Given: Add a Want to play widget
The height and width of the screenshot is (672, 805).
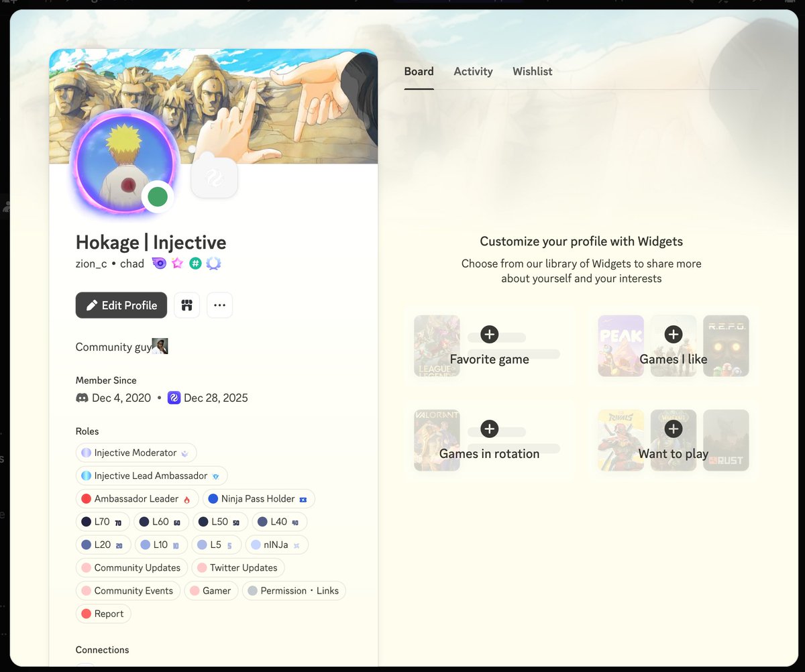Looking at the screenshot, I should tap(674, 440).
